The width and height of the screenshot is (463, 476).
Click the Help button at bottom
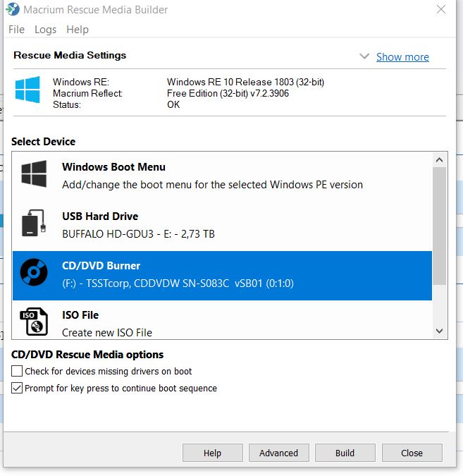[x=213, y=453]
